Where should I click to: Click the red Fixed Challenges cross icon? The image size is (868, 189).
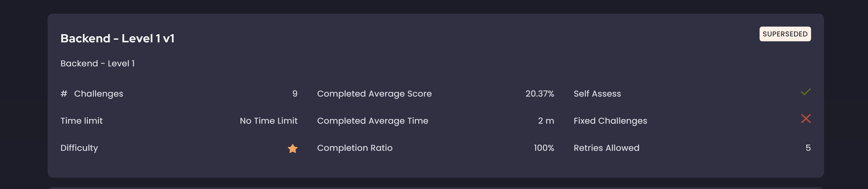tap(806, 119)
